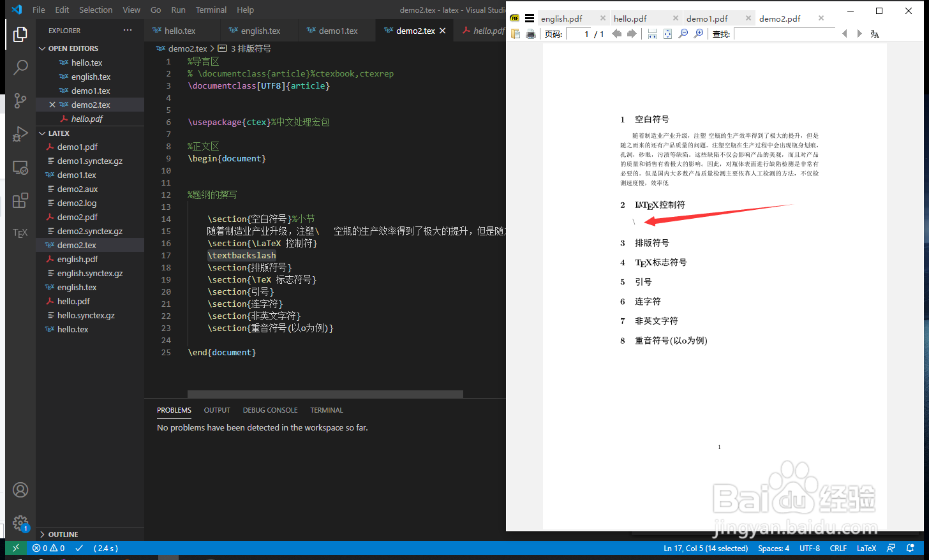Close the english.pdf tab in PDF viewer
Viewport: 929px width, 560px height.
(x=603, y=18)
